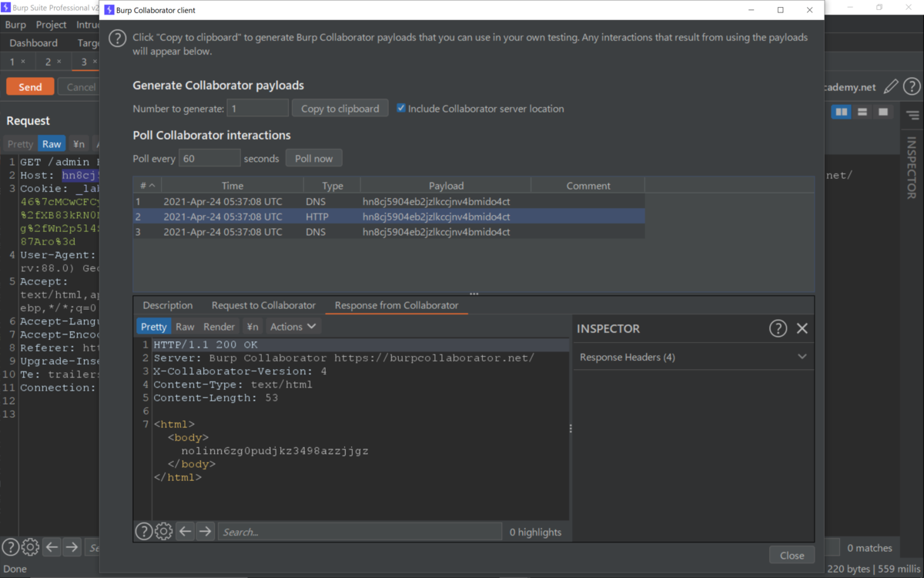924x578 pixels.
Task: Click the orange Send button in Repeater
Action: tap(30, 87)
